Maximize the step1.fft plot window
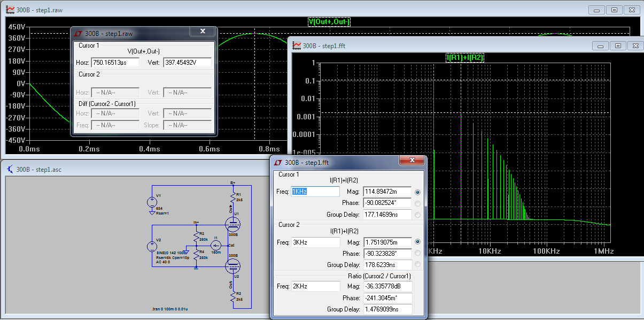Viewport: 644px width, 320px height. (x=617, y=46)
